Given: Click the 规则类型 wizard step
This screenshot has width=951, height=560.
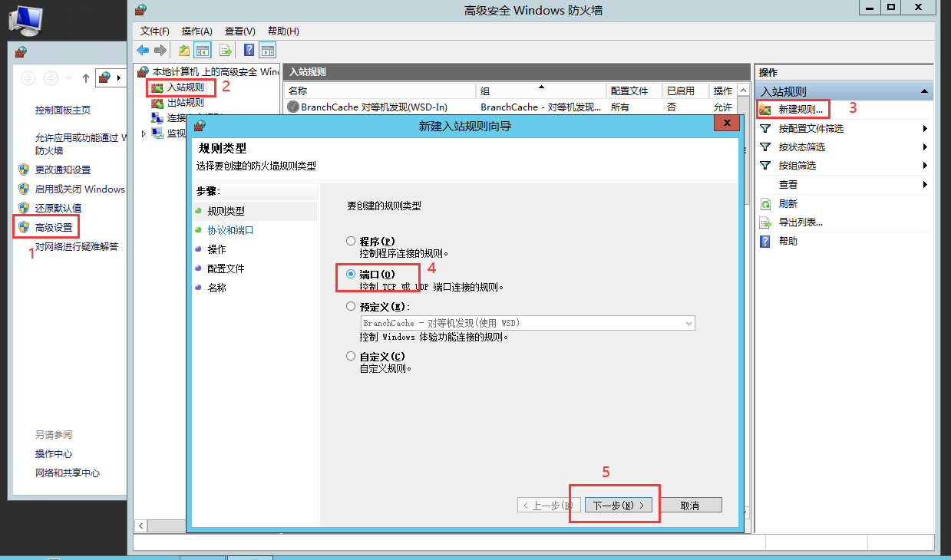Looking at the screenshot, I should click(x=226, y=211).
